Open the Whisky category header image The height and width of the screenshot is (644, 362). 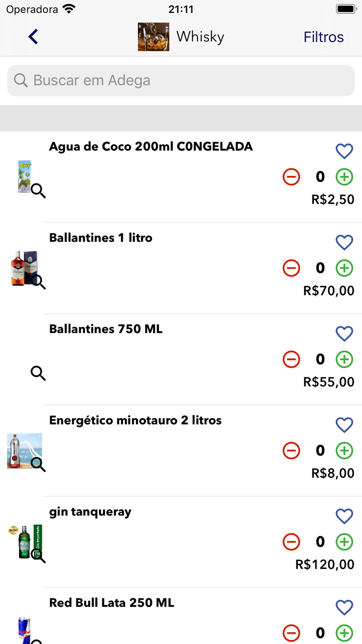click(153, 37)
